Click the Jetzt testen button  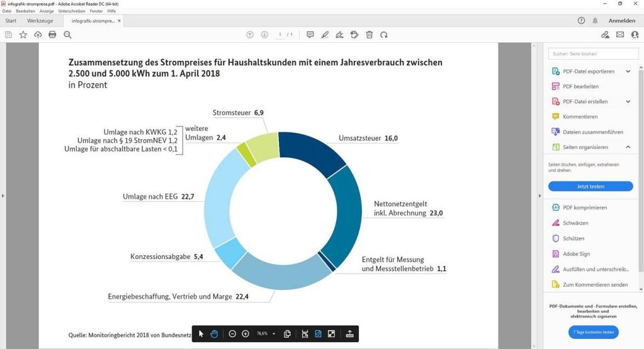(x=590, y=186)
